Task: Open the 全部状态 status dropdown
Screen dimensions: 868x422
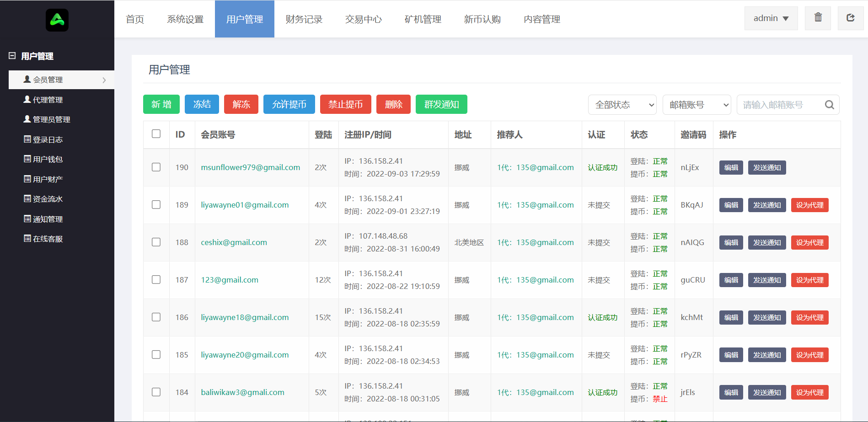Action: [622, 105]
